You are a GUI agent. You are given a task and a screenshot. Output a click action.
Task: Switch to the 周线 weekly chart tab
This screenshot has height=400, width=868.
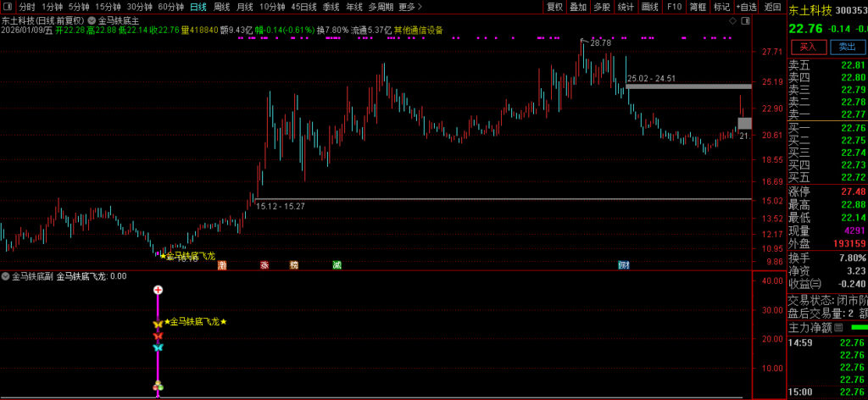[x=221, y=7]
